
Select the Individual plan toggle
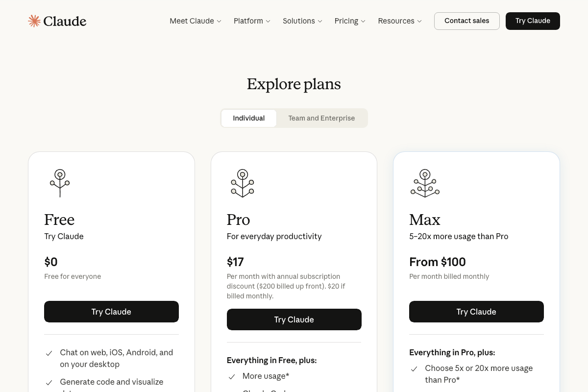249,118
